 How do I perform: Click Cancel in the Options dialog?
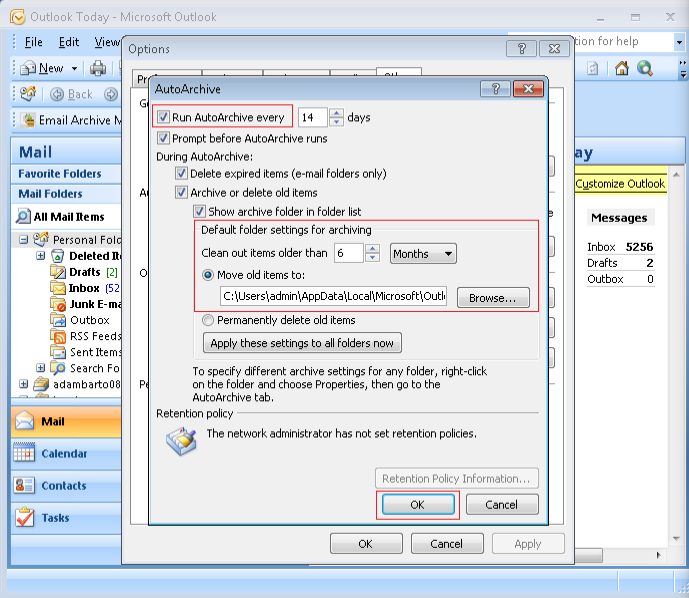(x=447, y=544)
